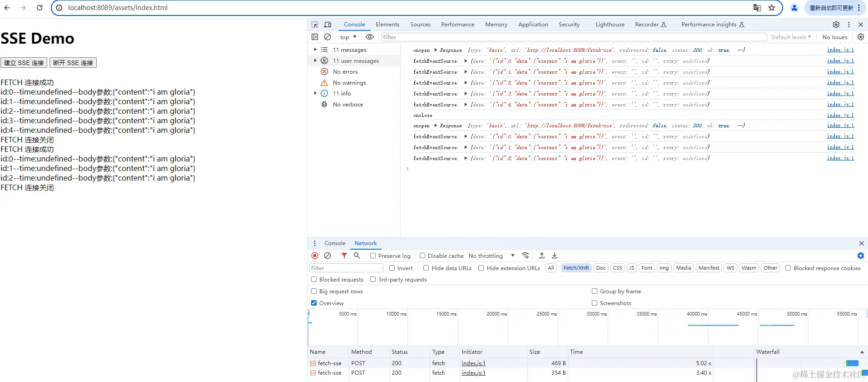Open the top context dropdown

[348, 37]
